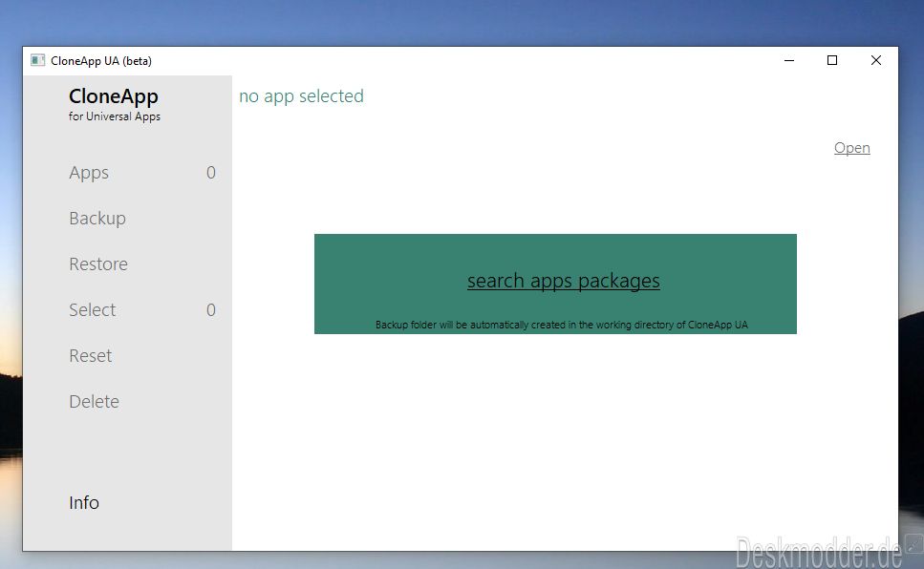Click the CloneApp title bar icon
The image size is (924, 569).
click(x=37, y=61)
